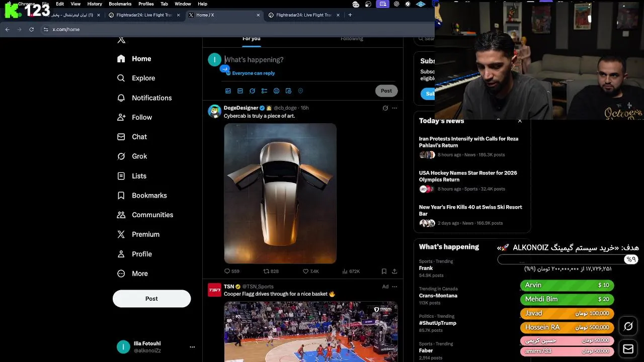Open Notifications from the sidebar
Screen dimensions: 644x362
[x=144, y=98]
